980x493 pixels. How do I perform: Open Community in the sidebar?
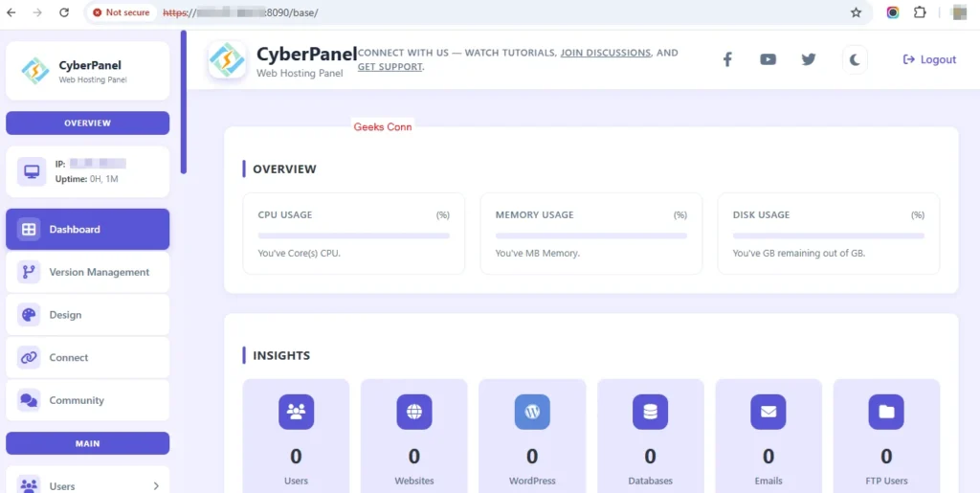pos(87,400)
